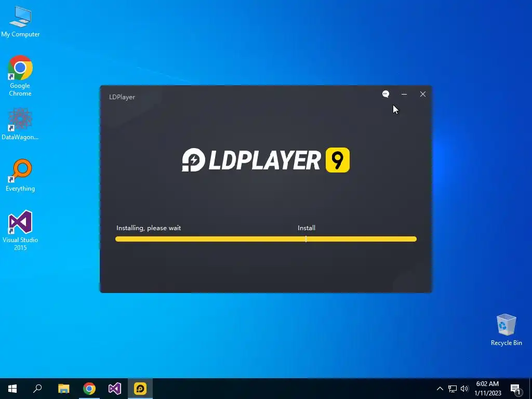The height and width of the screenshot is (399, 532).
Task: Open the Windows Start menu
Action: pos(12,389)
